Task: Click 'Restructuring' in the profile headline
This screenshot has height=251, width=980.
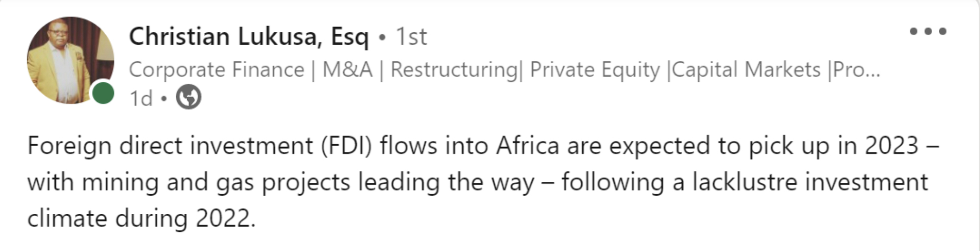Action: tap(454, 70)
